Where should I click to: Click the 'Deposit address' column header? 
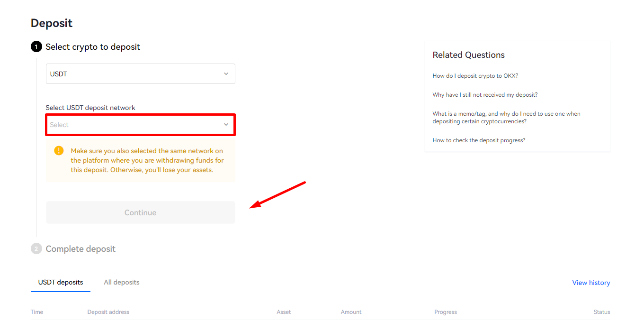click(x=108, y=312)
